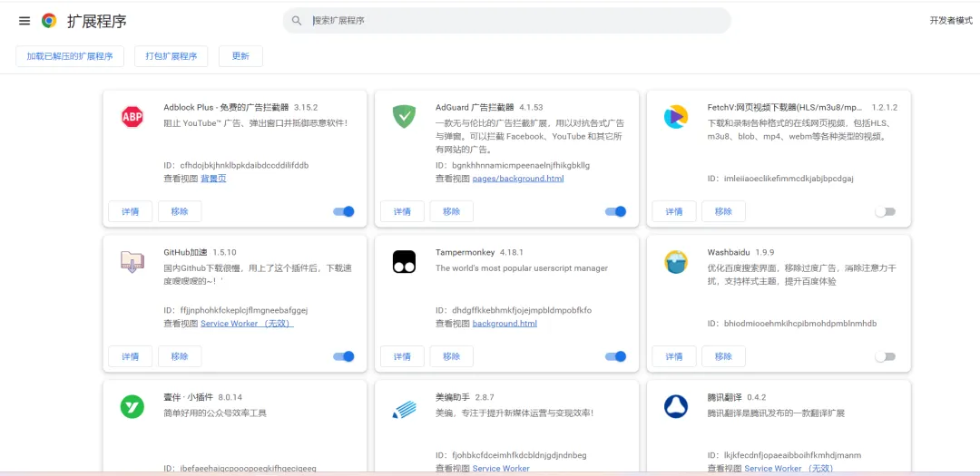Click FetchV extension ID text
The image size is (980, 476).
pyautogui.click(x=780, y=179)
